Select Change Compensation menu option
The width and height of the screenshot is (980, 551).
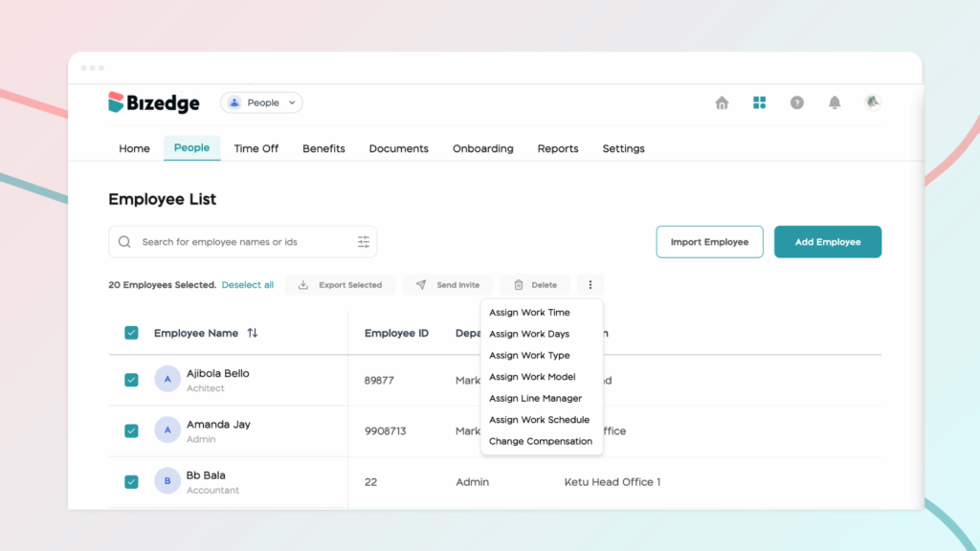point(540,442)
